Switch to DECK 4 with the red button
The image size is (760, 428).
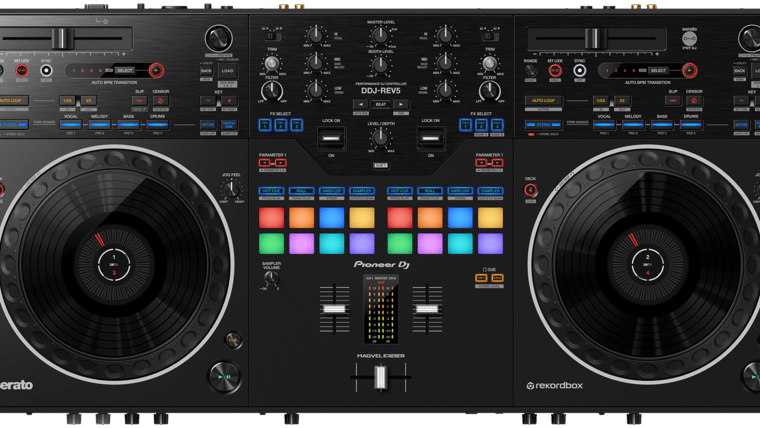click(x=531, y=190)
